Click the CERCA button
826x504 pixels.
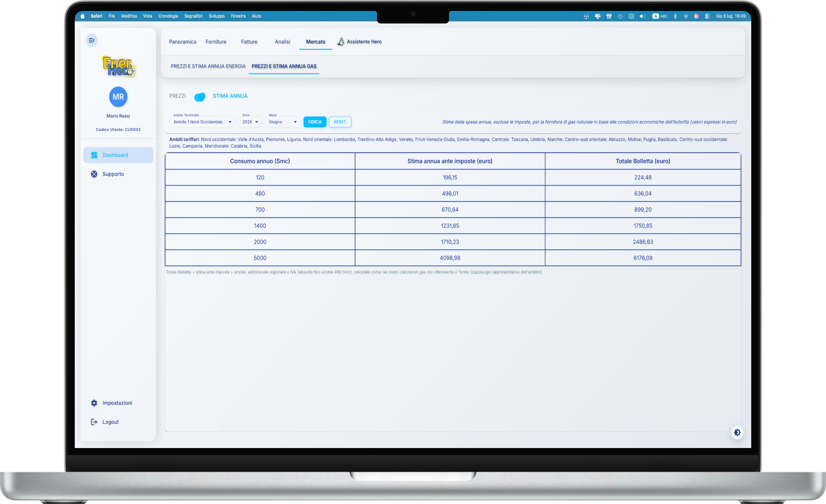[x=315, y=122]
